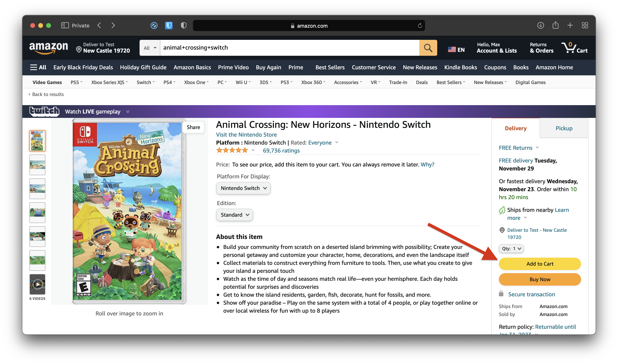This screenshot has width=618, height=364.
Task: Click the blue circular compass extension icon
Action: (154, 25)
